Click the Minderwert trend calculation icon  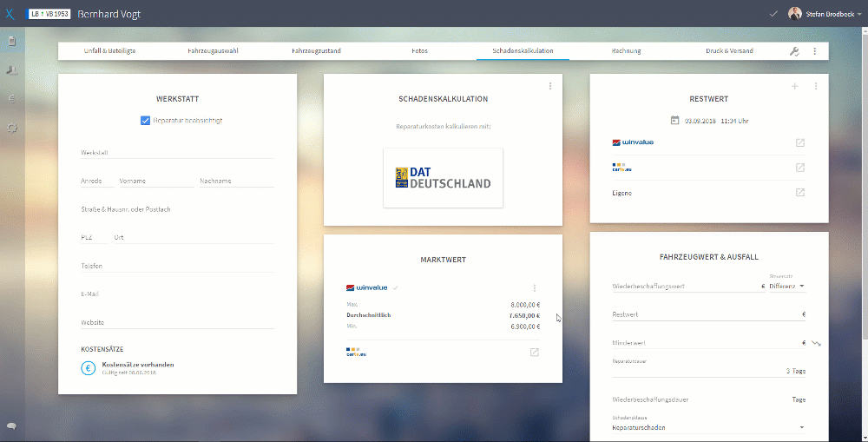coord(816,343)
